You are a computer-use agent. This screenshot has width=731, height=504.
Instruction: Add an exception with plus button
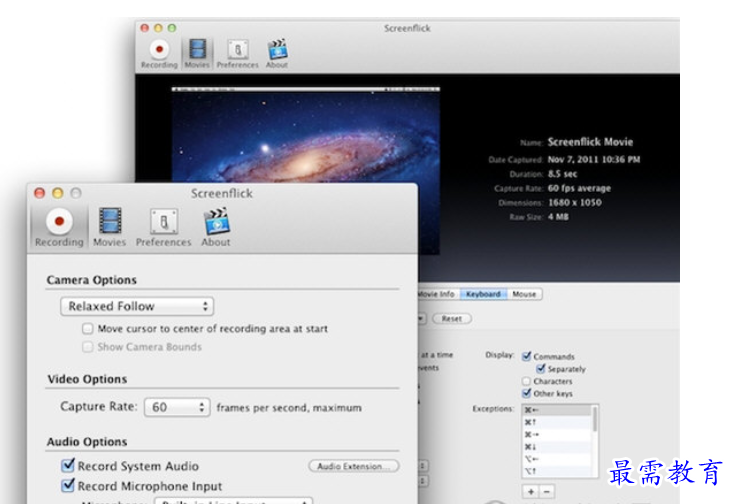click(x=531, y=491)
